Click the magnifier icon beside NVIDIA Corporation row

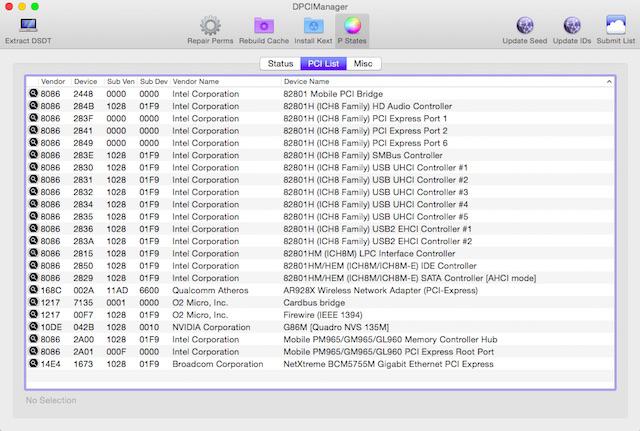coord(33,328)
